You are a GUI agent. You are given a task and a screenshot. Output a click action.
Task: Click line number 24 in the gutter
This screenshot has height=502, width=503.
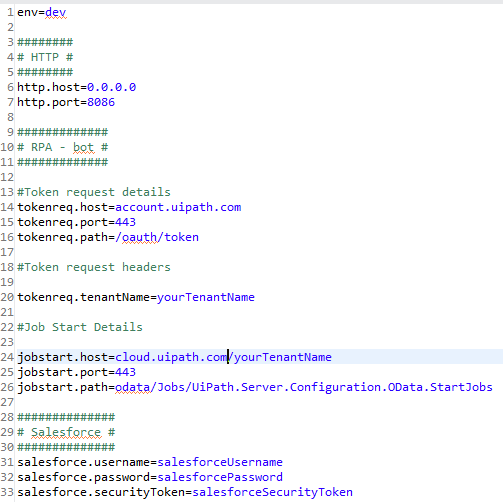click(x=7, y=357)
